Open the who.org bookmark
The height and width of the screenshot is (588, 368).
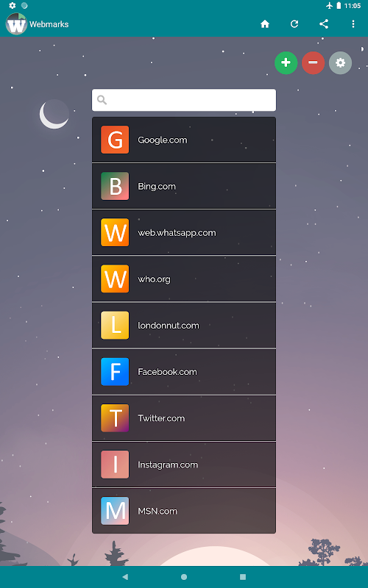184,279
